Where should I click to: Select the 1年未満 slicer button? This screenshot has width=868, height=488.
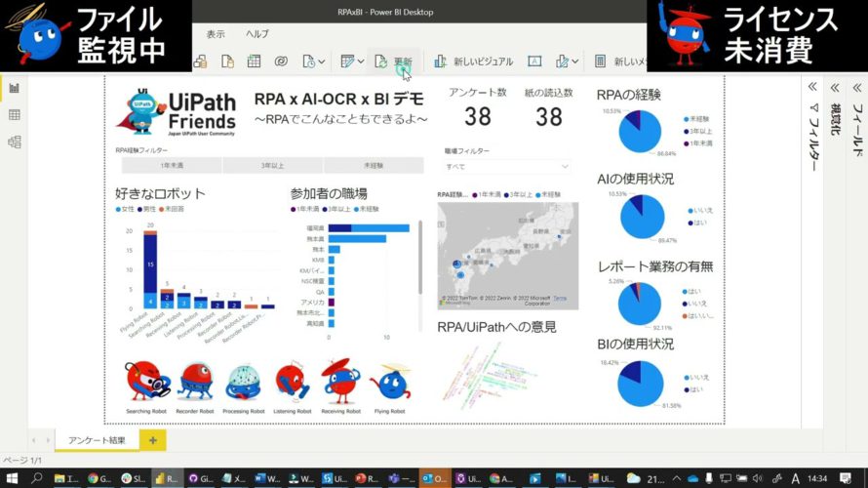pyautogui.click(x=172, y=166)
